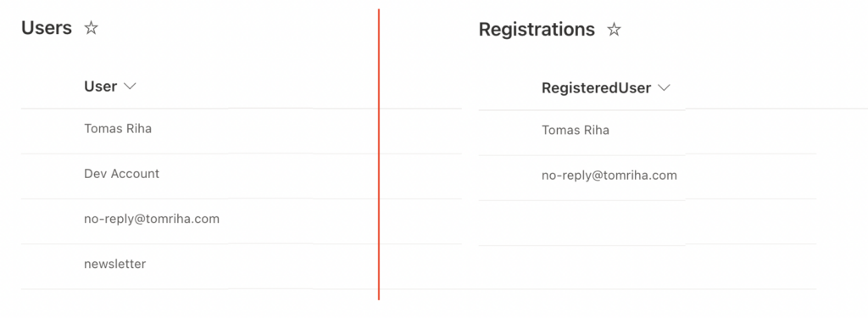Viewport: 868px width, 318px height.
Task: Select the newsletter entry
Action: 115,265
